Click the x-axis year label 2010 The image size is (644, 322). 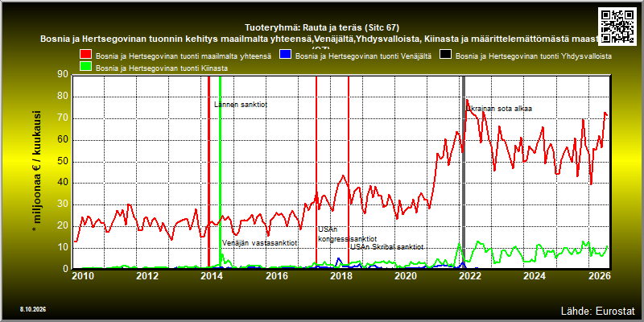[83, 275]
